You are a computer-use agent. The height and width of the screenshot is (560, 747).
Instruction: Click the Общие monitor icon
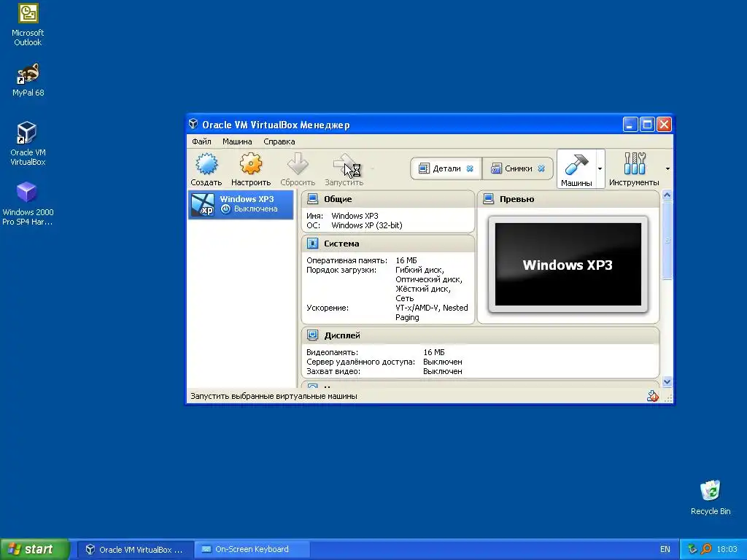pyautogui.click(x=312, y=198)
